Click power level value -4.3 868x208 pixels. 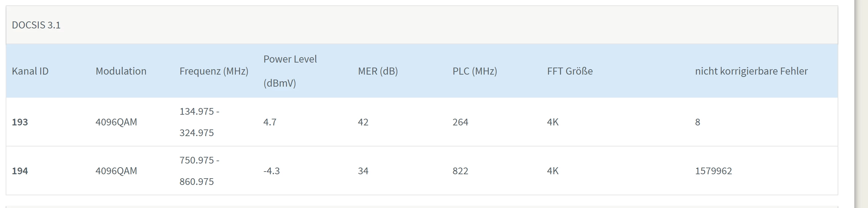[x=272, y=171]
